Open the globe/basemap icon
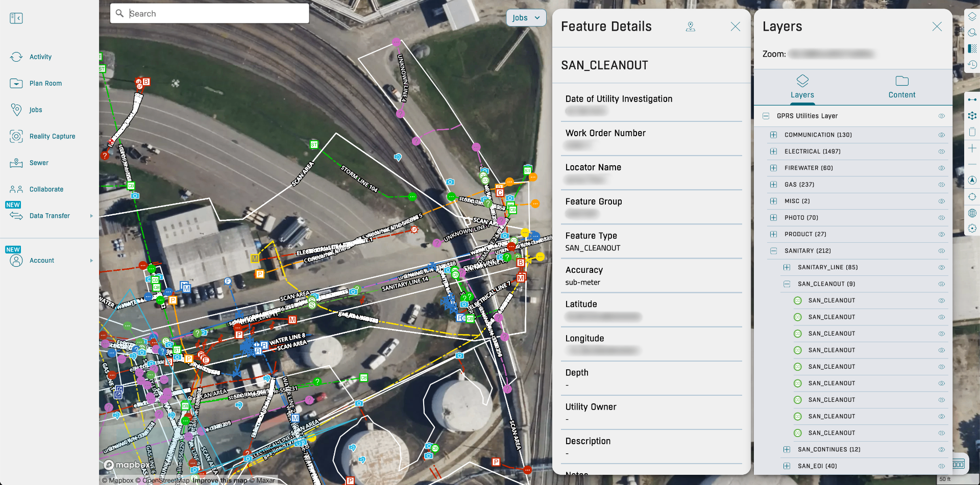980x485 pixels. (972, 213)
